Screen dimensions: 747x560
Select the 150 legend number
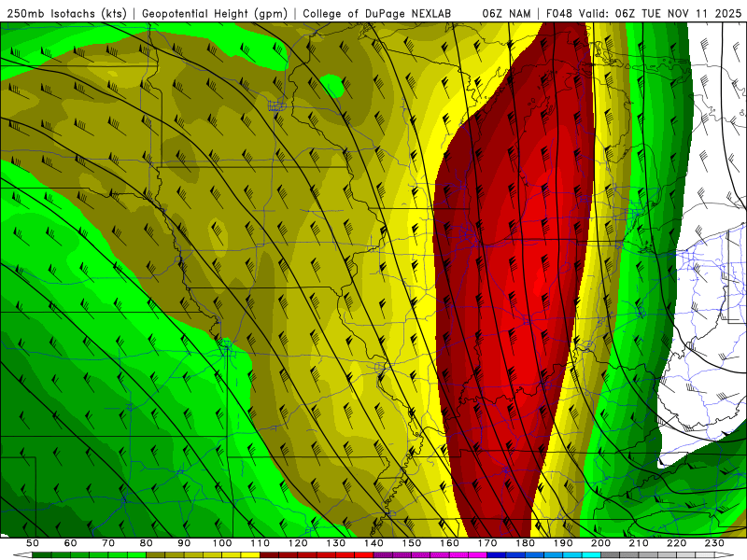click(x=412, y=543)
